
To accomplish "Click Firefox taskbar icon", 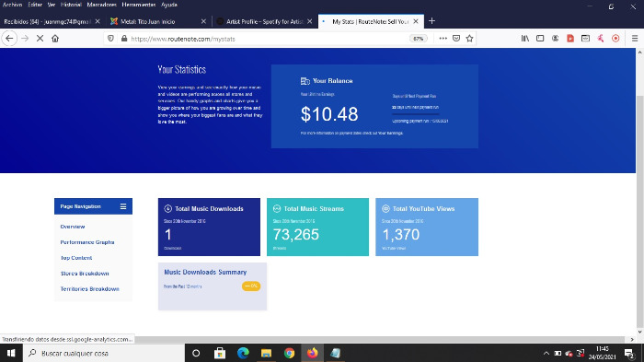I will [x=312, y=353].
